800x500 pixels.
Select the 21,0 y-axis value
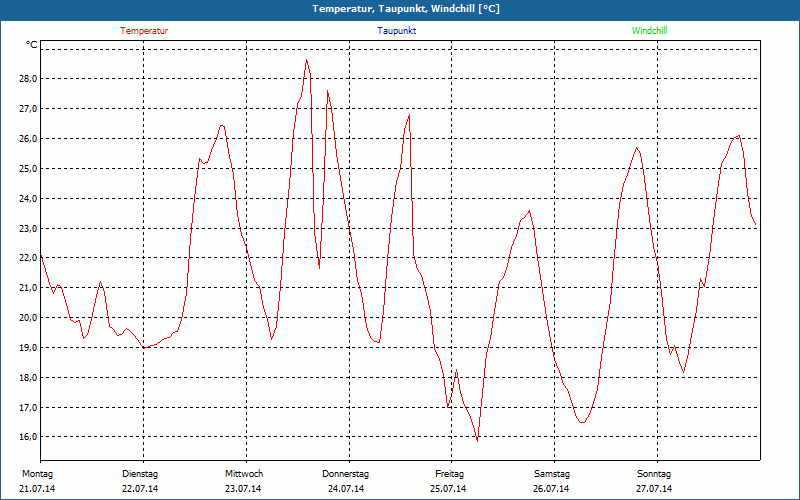pyautogui.click(x=28, y=288)
